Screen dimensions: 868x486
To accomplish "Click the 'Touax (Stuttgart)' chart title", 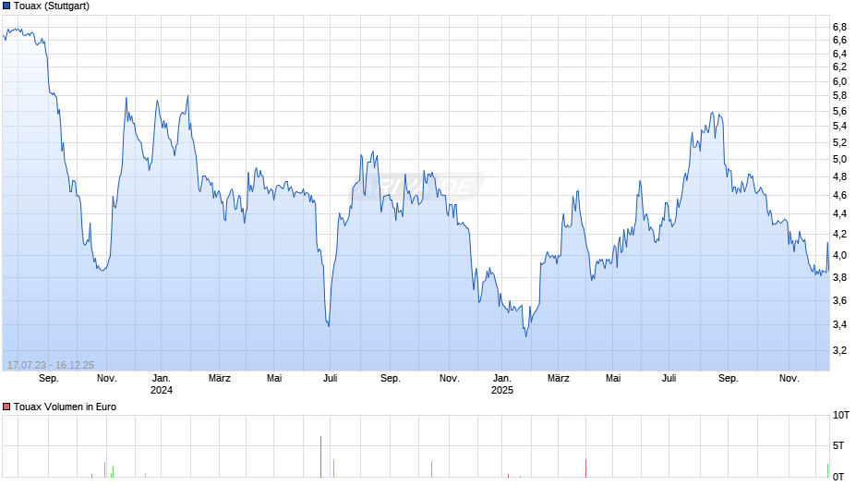I will pos(52,6).
